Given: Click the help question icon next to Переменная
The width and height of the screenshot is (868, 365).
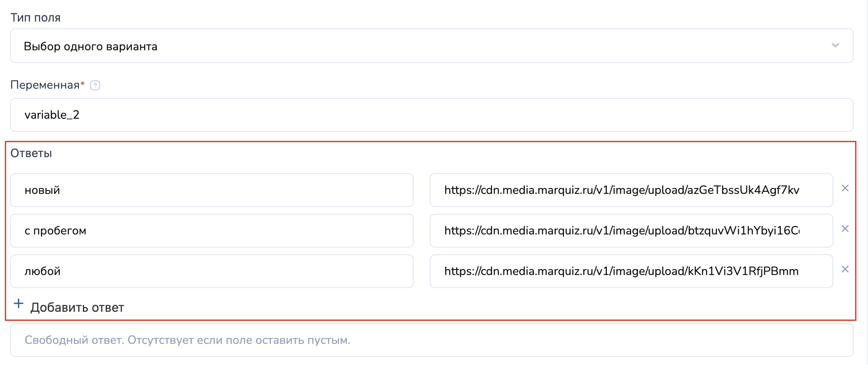Looking at the screenshot, I should 95,85.
